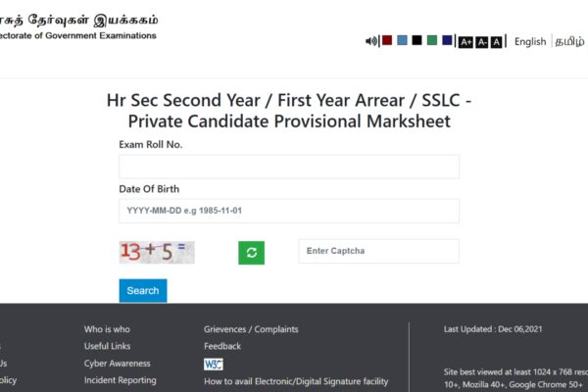
Task: Select the green theme swatch
Action: click(432, 40)
